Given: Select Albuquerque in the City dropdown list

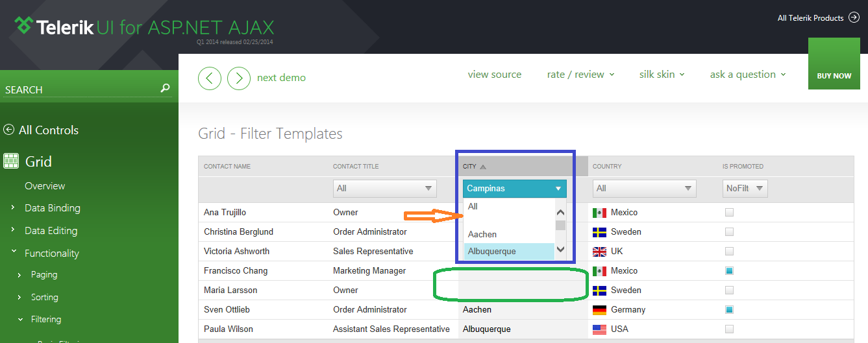Looking at the screenshot, I should pos(509,252).
